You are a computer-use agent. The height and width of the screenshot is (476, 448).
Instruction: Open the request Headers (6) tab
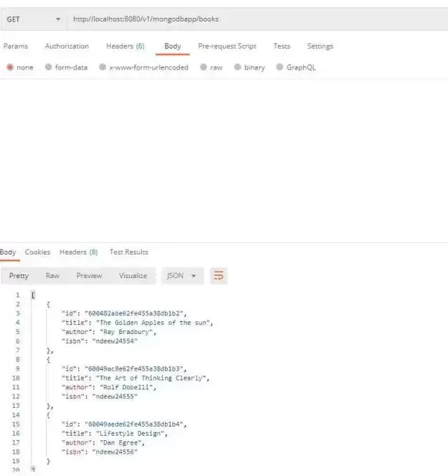(x=125, y=46)
